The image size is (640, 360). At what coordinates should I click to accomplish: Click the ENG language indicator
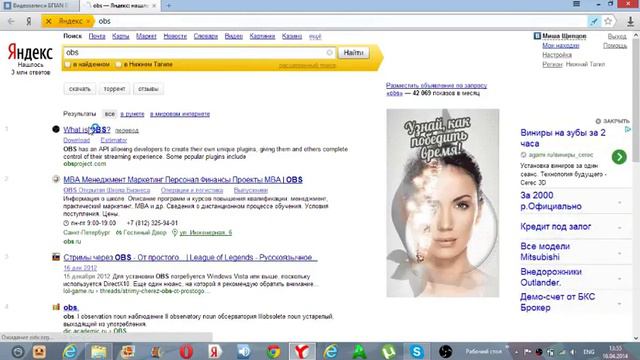pos(589,352)
